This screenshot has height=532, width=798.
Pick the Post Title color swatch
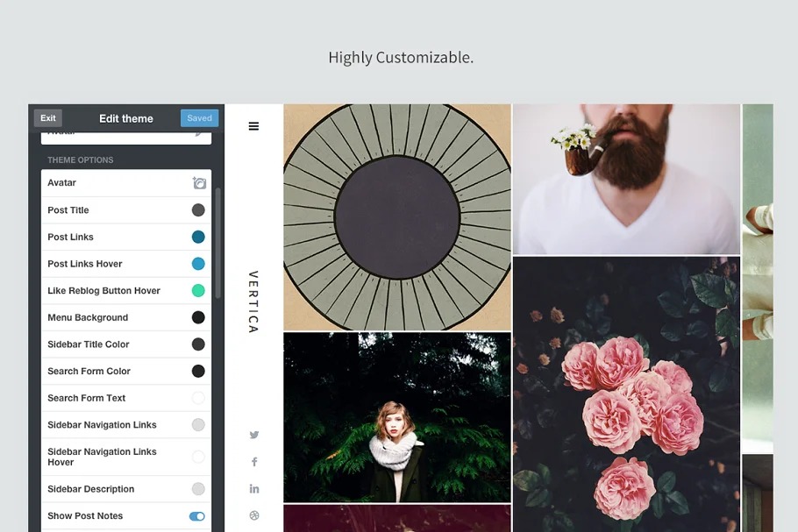[x=198, y=210]
